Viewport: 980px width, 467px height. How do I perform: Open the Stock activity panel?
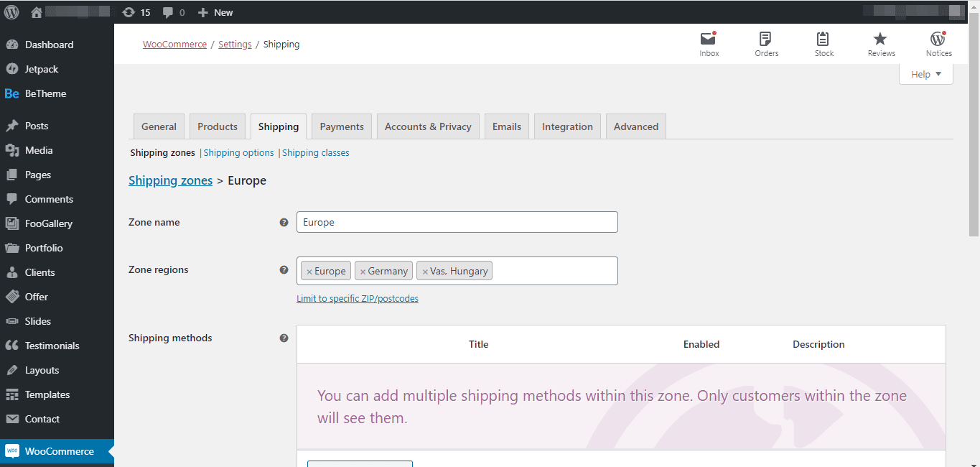tap(824, 44)
